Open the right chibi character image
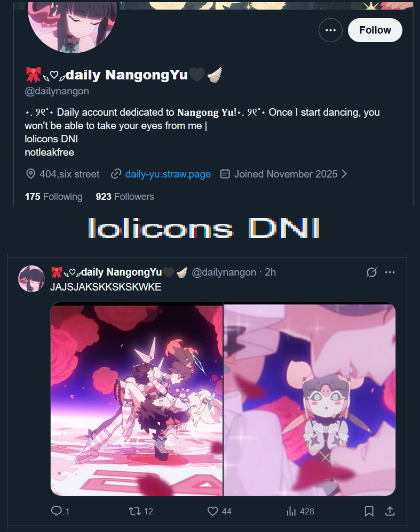This screenshot has height=532, width=420. pos(310,400)
